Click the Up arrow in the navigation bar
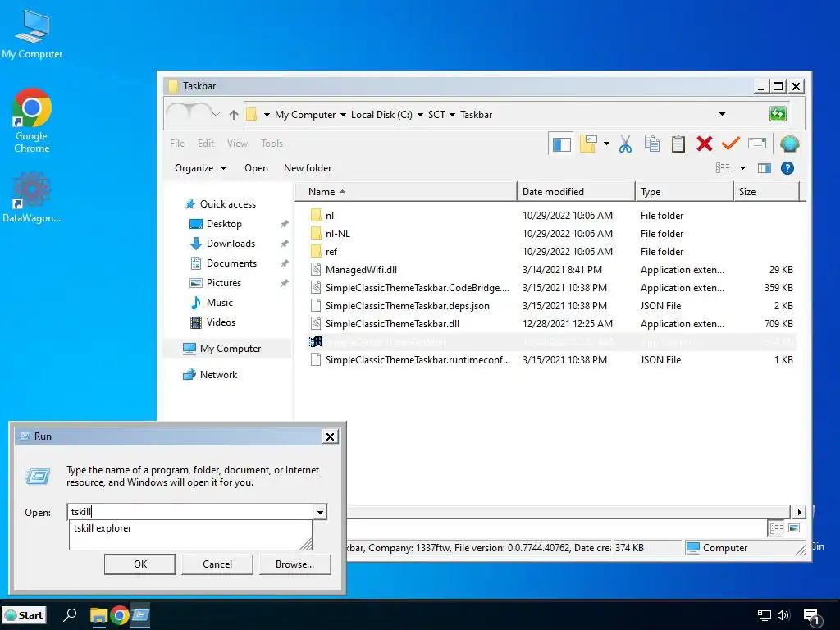 pyautogui.click(x=234, y=114)
